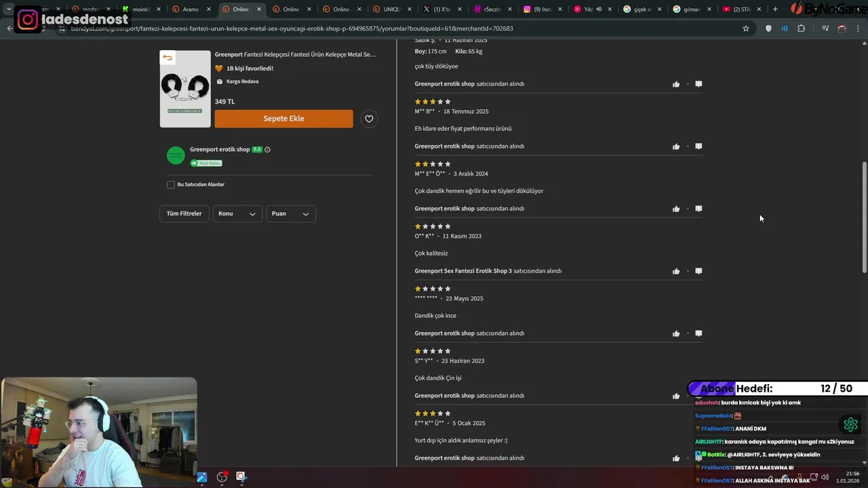Image resolution: width=868 pixels, height=488 pixels.
Task: Open comment icon on 'Çok kalitesiz' review
Action: (x=698, y=271)
